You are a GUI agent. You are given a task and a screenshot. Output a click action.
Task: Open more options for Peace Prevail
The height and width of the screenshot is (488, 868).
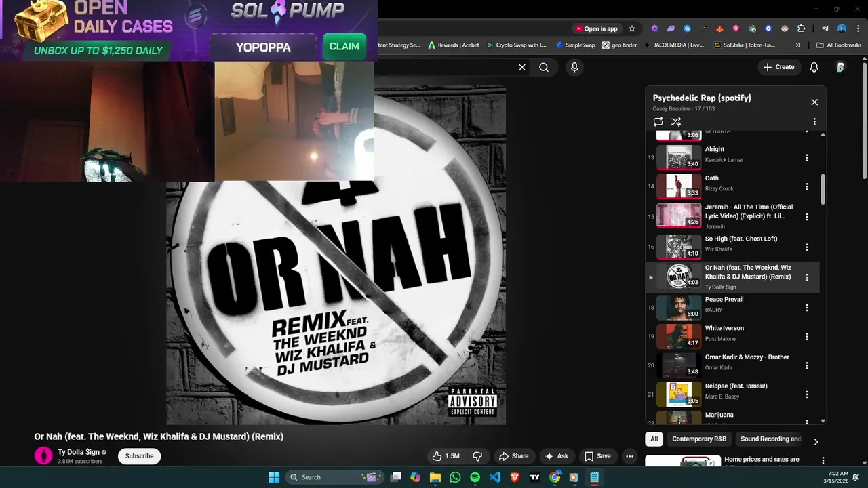807,308
